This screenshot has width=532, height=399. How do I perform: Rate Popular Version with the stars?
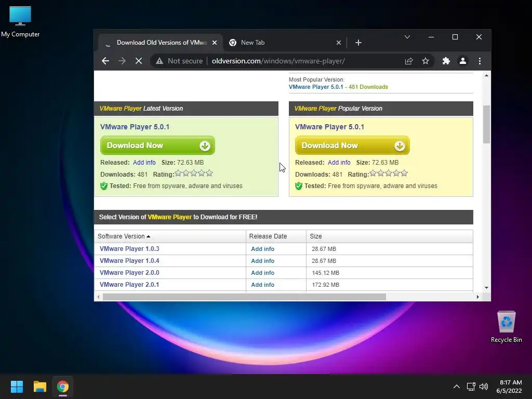tap(389, 174)
